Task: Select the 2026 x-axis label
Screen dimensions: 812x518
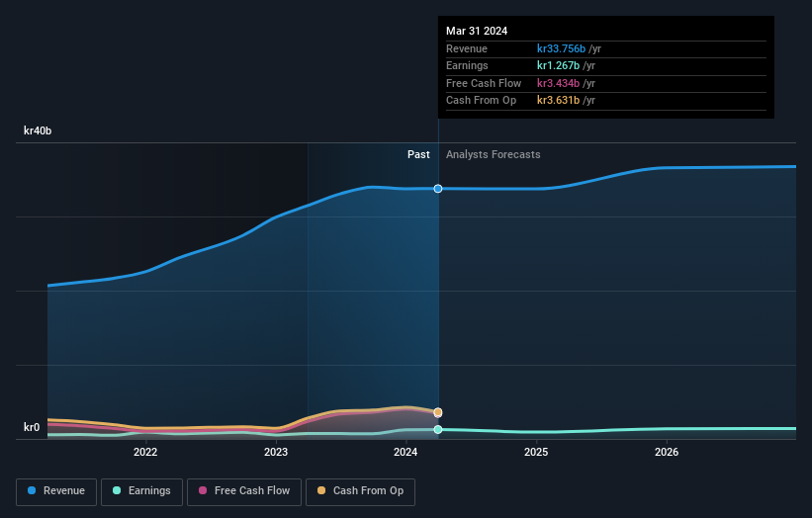Action: [667, 452]
